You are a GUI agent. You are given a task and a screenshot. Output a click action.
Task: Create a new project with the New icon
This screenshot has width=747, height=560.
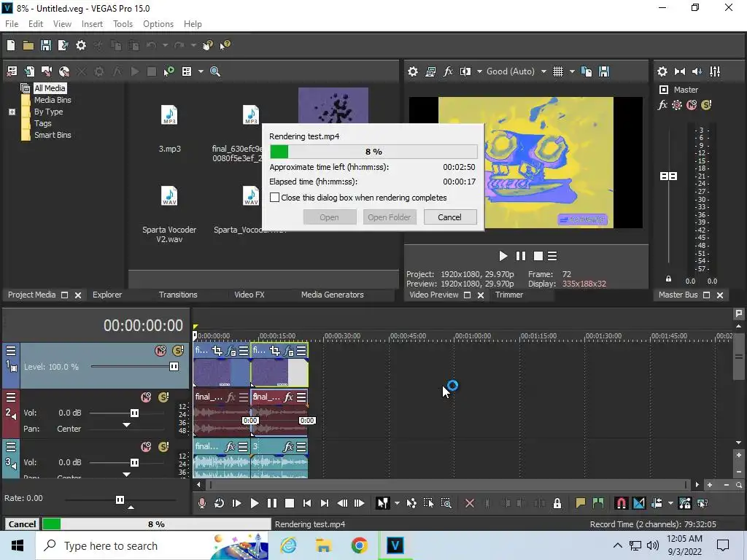click(x=10, y=45)
